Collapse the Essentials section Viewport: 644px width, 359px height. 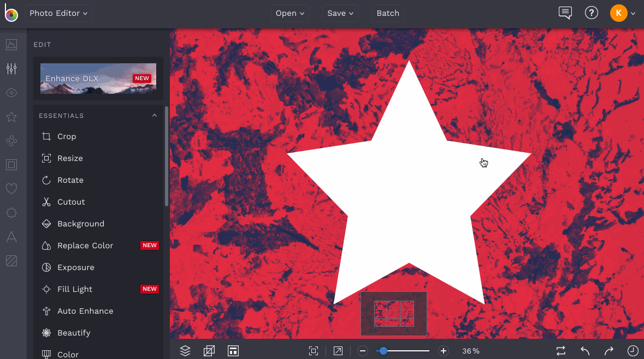point(155,116)
